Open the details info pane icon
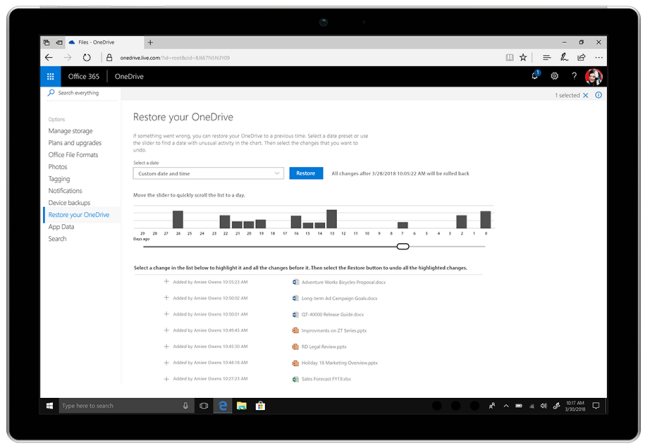Image resolution: width=650 pixels, height=448 pixels. point(598,95)
